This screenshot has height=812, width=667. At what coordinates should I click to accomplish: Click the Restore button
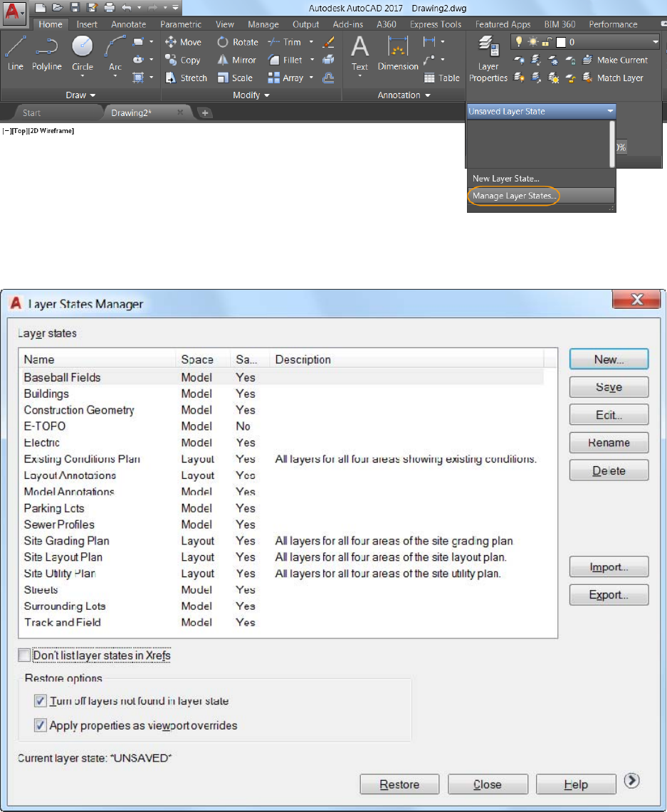(399, 784)
